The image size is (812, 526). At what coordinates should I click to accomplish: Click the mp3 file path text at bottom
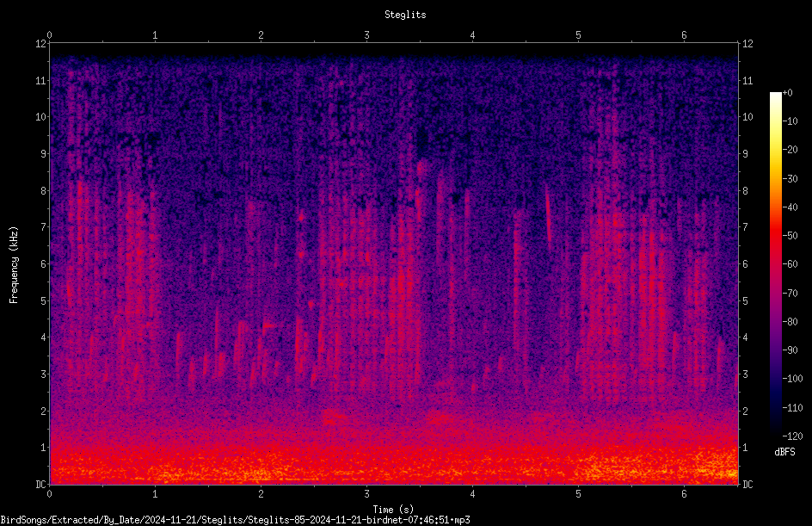[x=235, y=520]
